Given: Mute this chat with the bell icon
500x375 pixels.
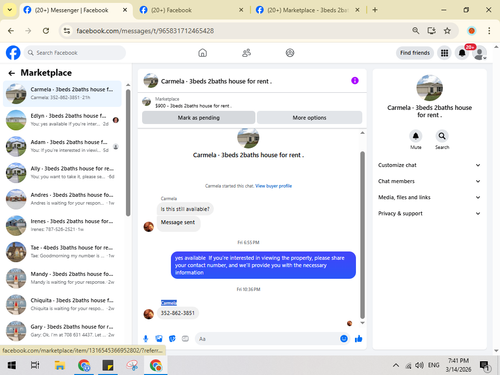Looking at the screenshot, I should (x=416, y=136).
